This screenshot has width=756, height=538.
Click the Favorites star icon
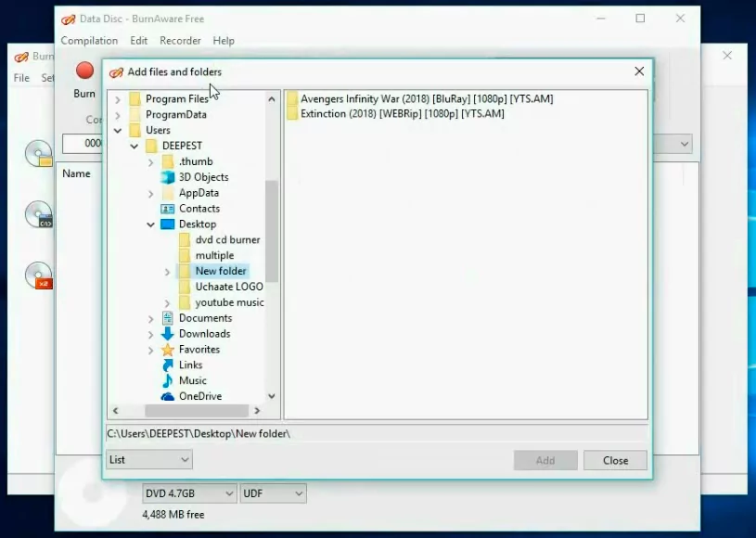tap(167, 350)
